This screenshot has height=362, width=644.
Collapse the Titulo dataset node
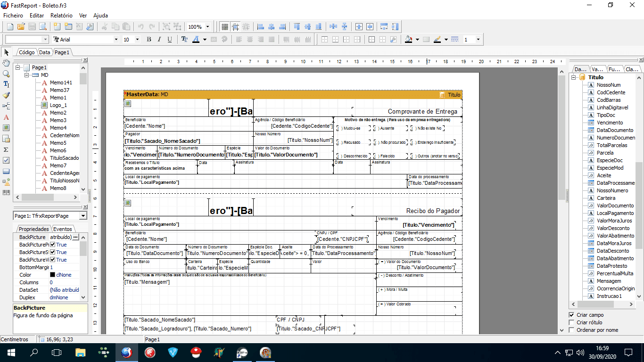pos(573,77)
